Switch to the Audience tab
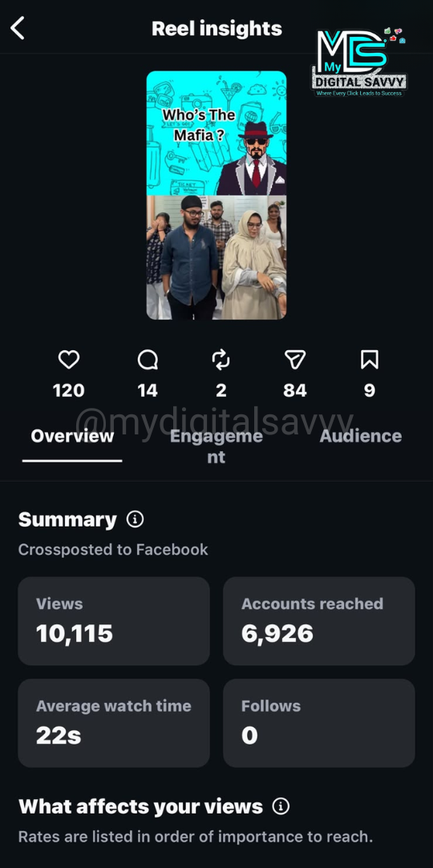Screen dimensions: 433x868 point(361,436)
